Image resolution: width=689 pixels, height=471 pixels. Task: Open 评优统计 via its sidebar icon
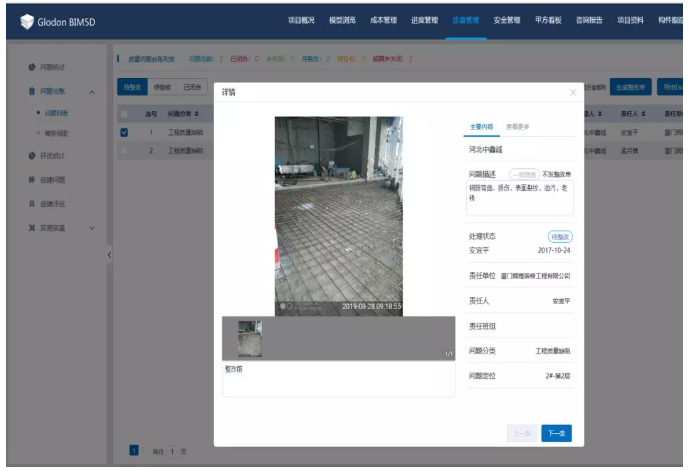click(31, 156)
